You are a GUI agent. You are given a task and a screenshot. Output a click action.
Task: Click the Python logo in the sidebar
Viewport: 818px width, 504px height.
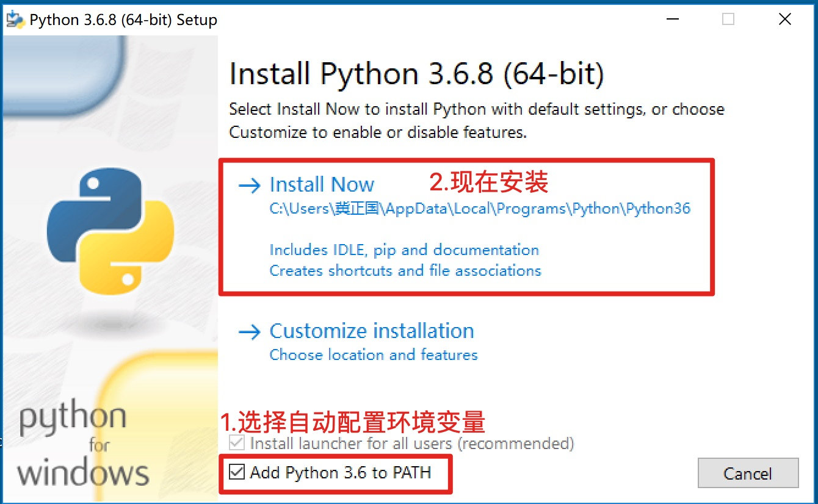[110, 232]
